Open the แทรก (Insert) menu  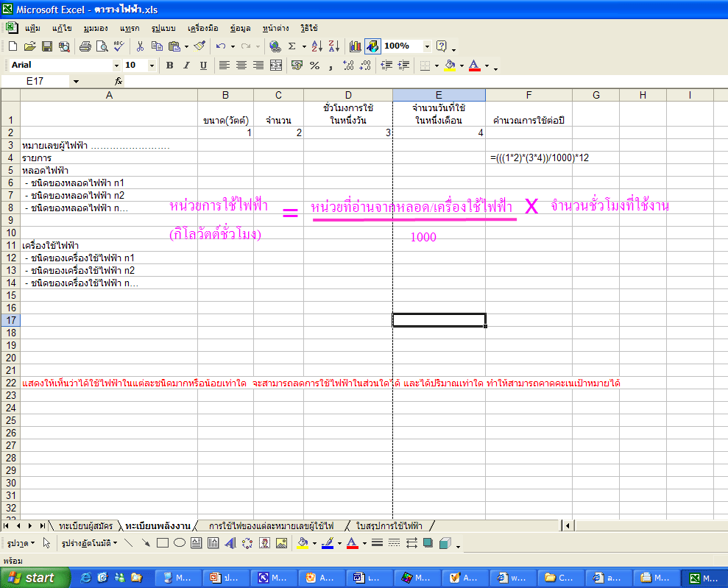pyautogui.click(x=130, y=28)
